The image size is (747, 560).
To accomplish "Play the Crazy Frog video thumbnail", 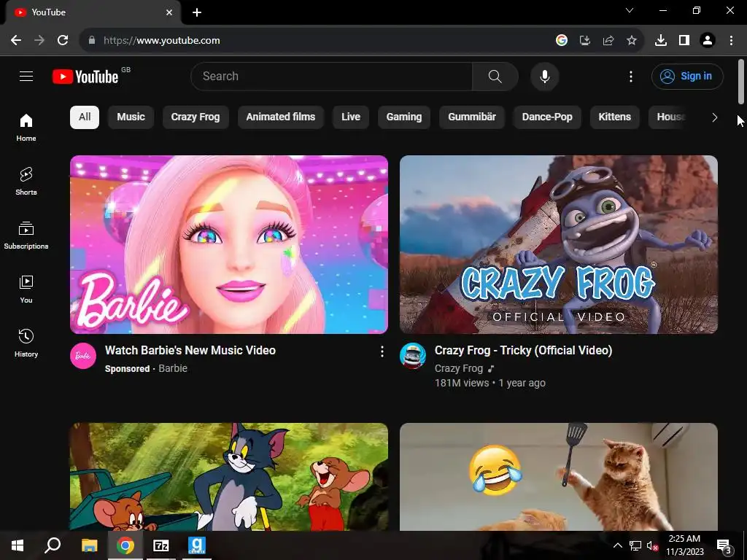I will pos(558,244).
